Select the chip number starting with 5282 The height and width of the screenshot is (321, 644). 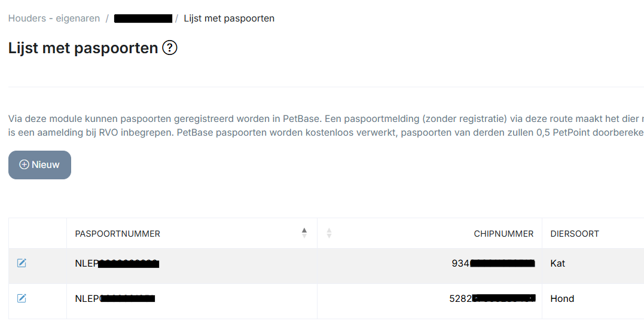492,298
